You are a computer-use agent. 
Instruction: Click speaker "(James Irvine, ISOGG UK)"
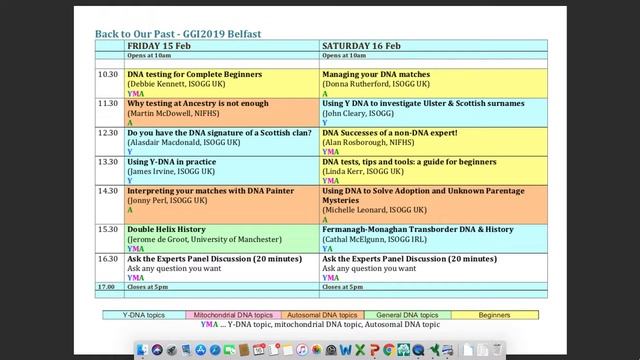coord(171,171)
